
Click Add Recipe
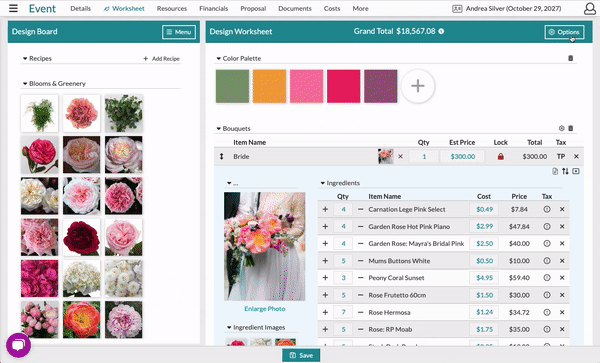(x=161, y=59)
